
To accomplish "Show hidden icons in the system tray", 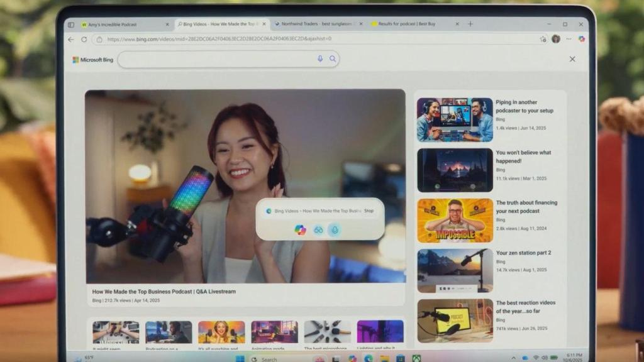I will point(514,358).
